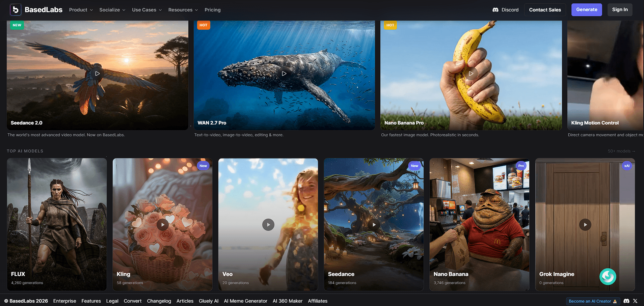644x306 pixels.
Task: Click the WAN 2.7 Pro title text
Action: point(212,123)
